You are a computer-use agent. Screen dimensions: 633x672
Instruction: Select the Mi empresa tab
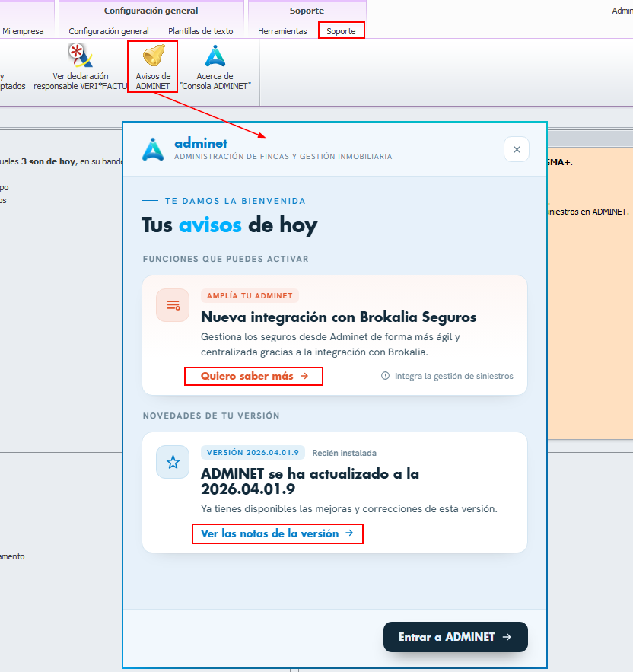pyautogui.click(x=23, y=31)
